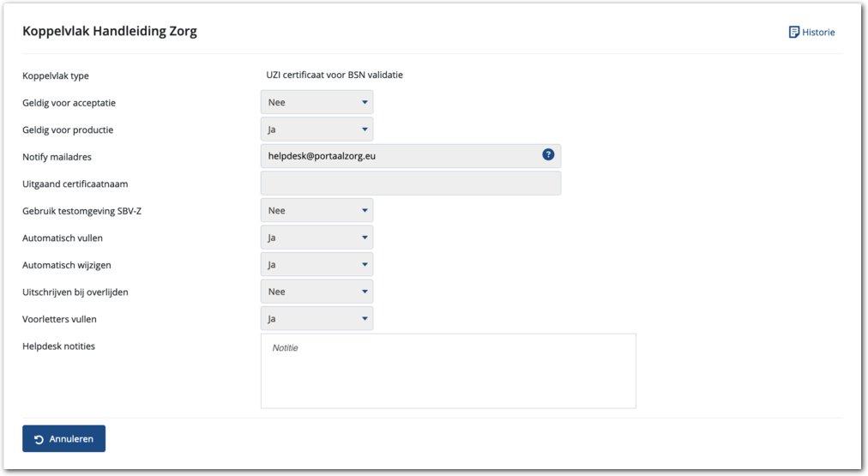
Task: Open the Geldig voor acceptatie dropdown
Action: pyautogui.click(x=316, y=102)
